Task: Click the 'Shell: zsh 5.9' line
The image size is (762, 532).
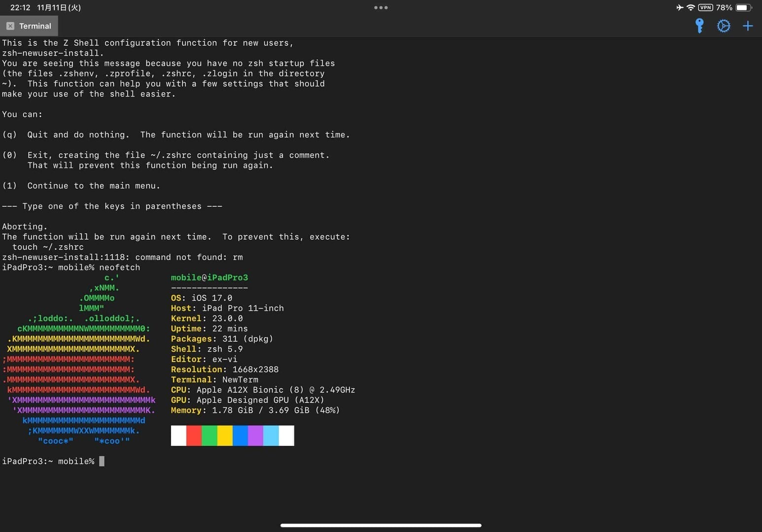Action: 207,349
